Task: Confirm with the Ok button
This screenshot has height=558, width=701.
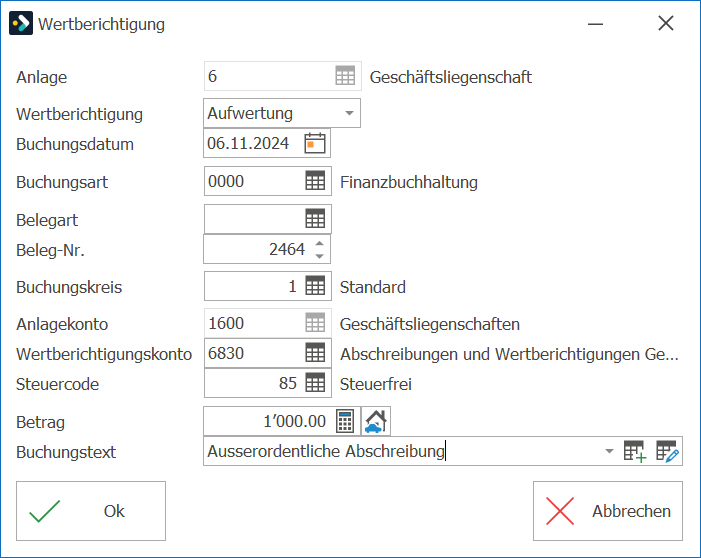Action: (91, 511)
